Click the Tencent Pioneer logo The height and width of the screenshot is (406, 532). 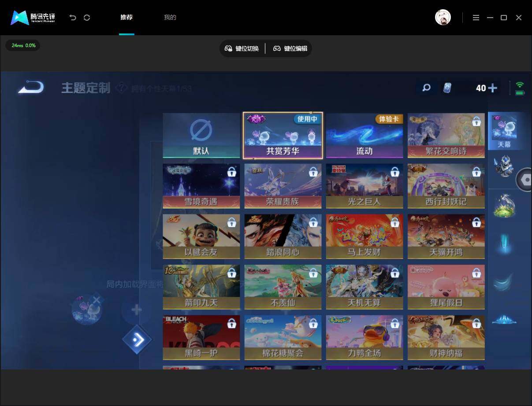point(33,18)
